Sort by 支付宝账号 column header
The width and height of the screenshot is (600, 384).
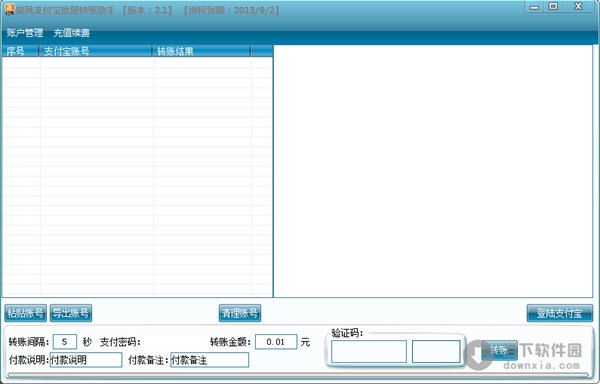pyautogui.click(x=96, y=51)
